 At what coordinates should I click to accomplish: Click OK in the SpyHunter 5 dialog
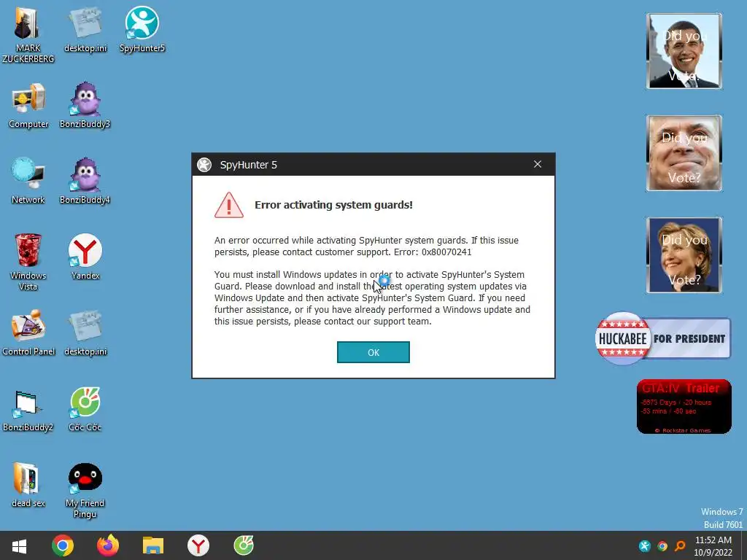[x=373, y=352]
